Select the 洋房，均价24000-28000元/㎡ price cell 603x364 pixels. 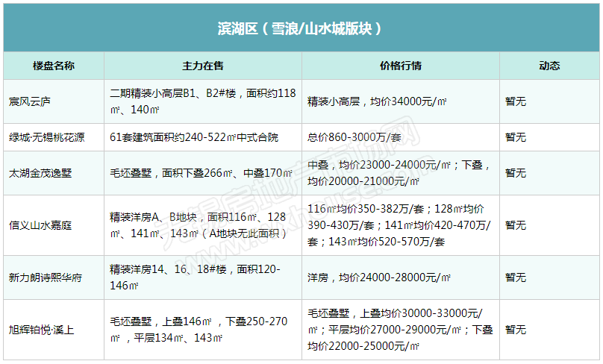point(379,277)
